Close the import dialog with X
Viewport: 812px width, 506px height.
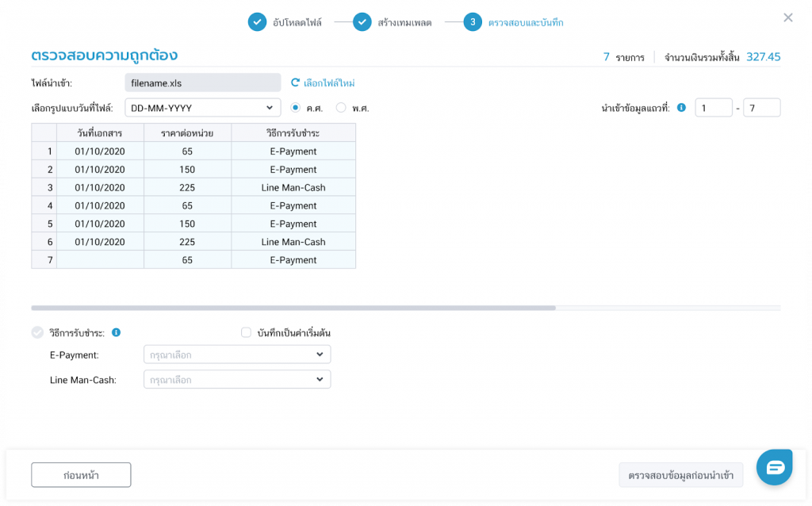[787, 17]
